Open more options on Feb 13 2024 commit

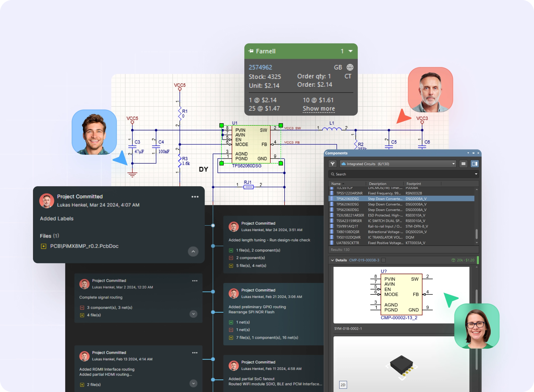click(x=195, y=353)
